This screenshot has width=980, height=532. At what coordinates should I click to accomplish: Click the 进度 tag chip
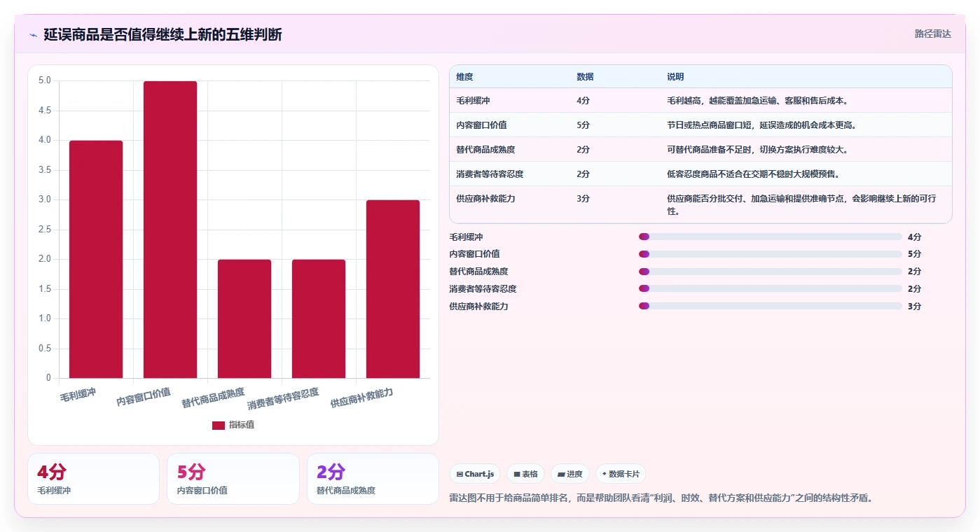pyautogui.click(x=570, y=474)
